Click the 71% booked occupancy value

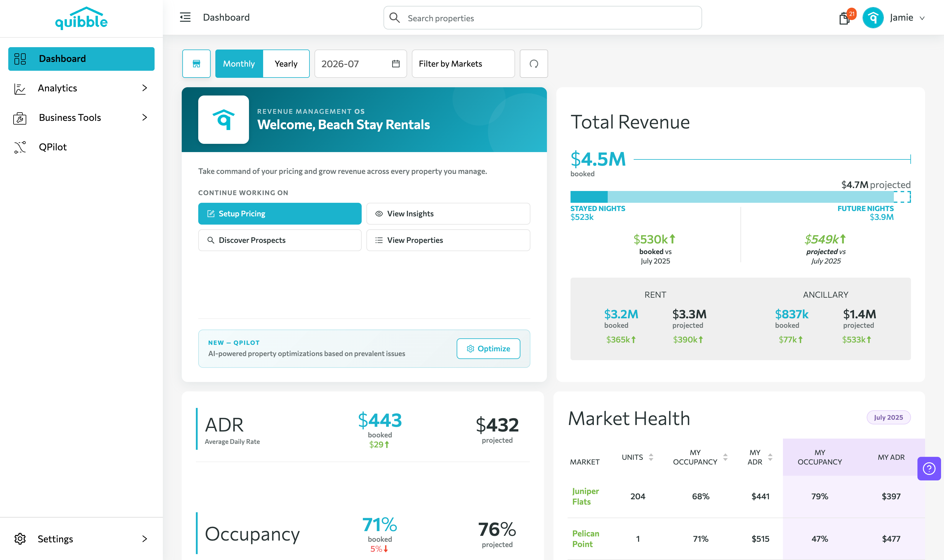(x=379, y=525)
